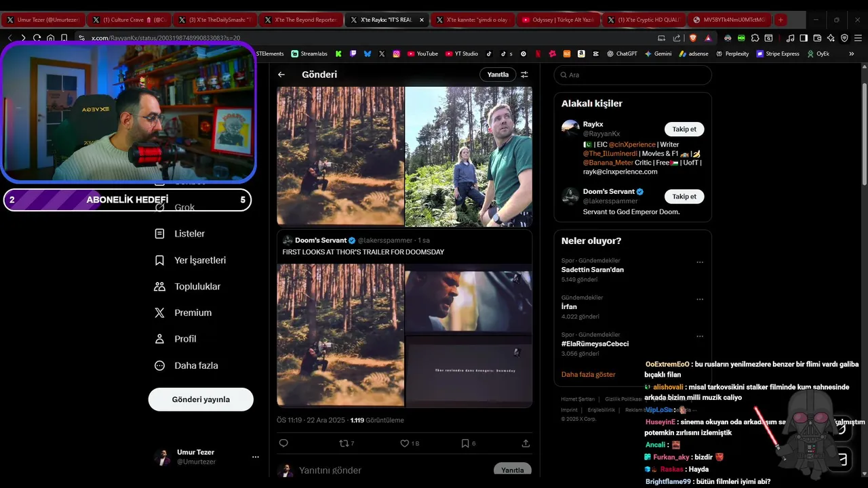Click the Ara search field
Screen dimensions: 868x488
point(633,75)
